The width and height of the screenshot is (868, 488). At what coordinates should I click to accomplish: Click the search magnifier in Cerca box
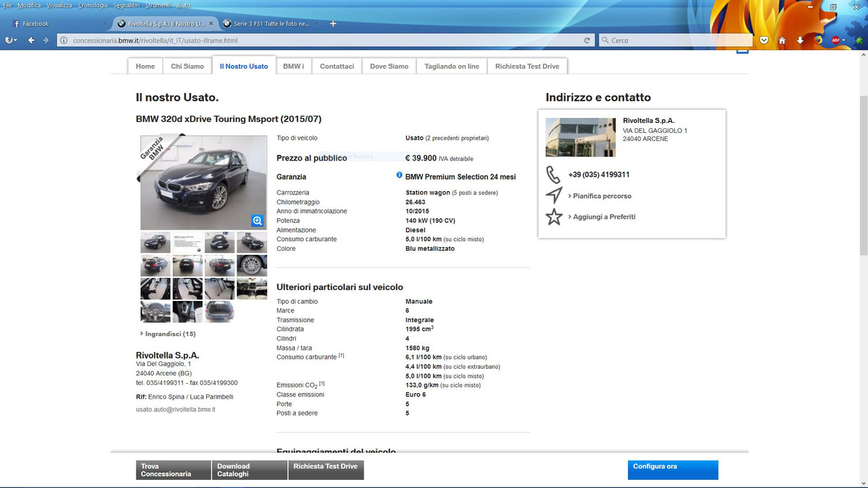point(605,41)
